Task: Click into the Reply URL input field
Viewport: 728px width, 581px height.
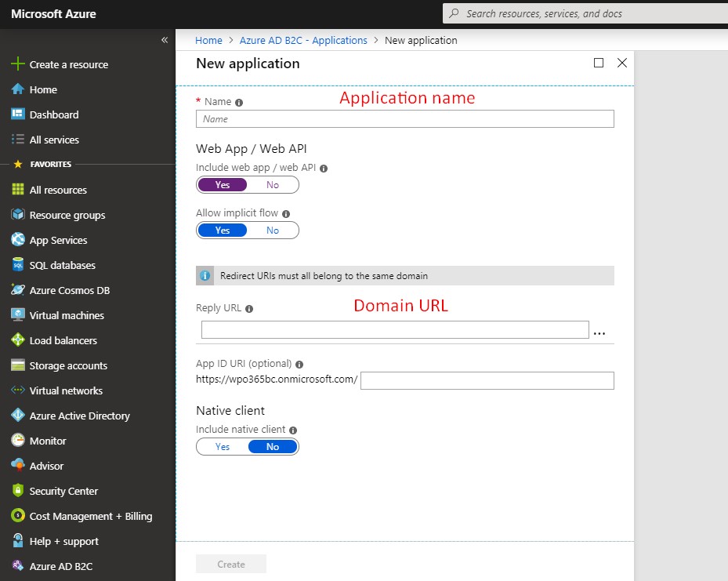Action: [x=395, y=330]
